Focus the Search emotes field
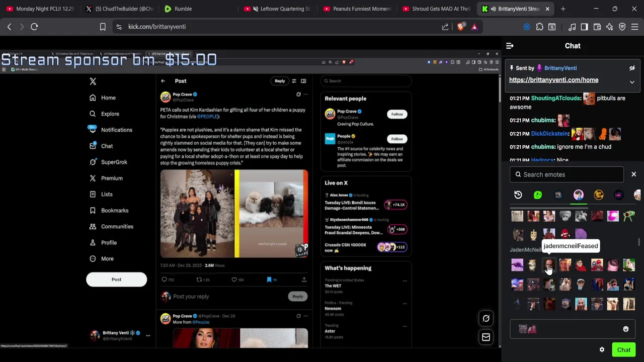 point(567,174)
